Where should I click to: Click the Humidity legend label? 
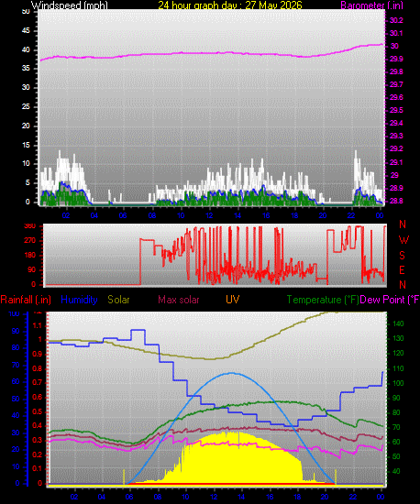coord(79,300)
